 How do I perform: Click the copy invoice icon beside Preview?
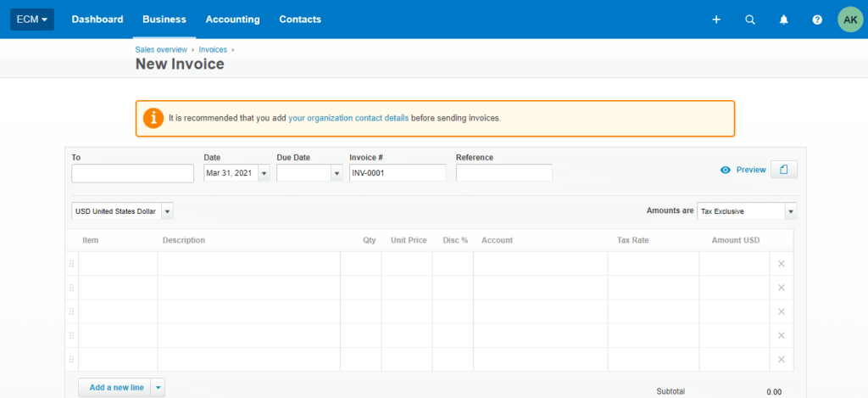(783, 170)
